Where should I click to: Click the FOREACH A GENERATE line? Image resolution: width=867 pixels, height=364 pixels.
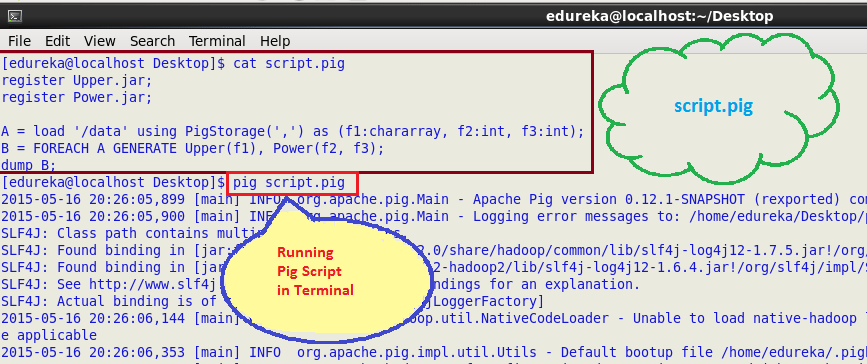pyautogui.click(x=192, y=148)
